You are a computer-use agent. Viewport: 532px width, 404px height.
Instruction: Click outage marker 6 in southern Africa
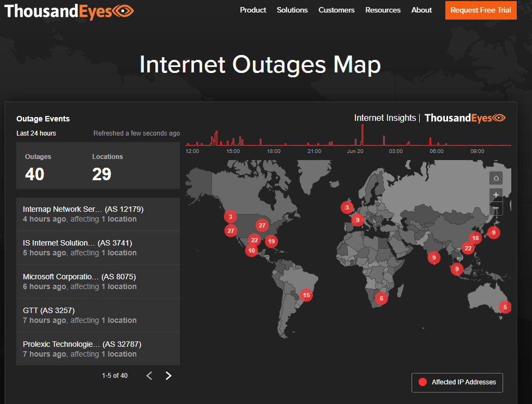381,298
